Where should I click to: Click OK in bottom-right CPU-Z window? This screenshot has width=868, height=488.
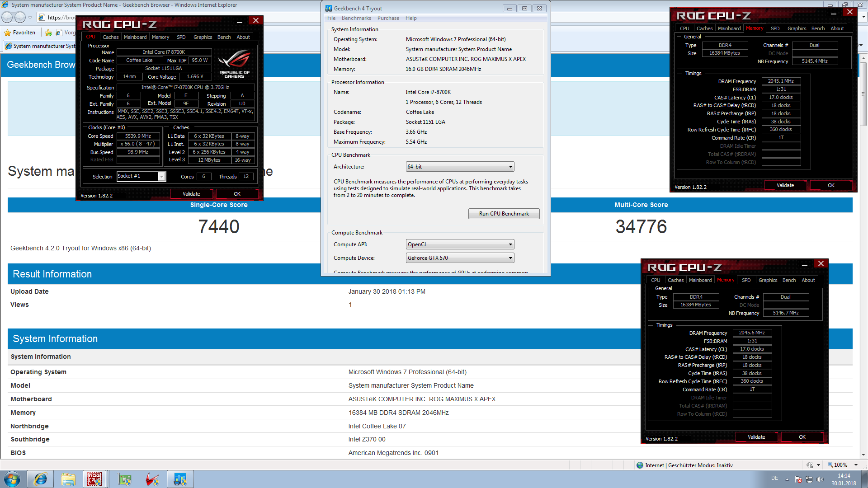point(802,437)
